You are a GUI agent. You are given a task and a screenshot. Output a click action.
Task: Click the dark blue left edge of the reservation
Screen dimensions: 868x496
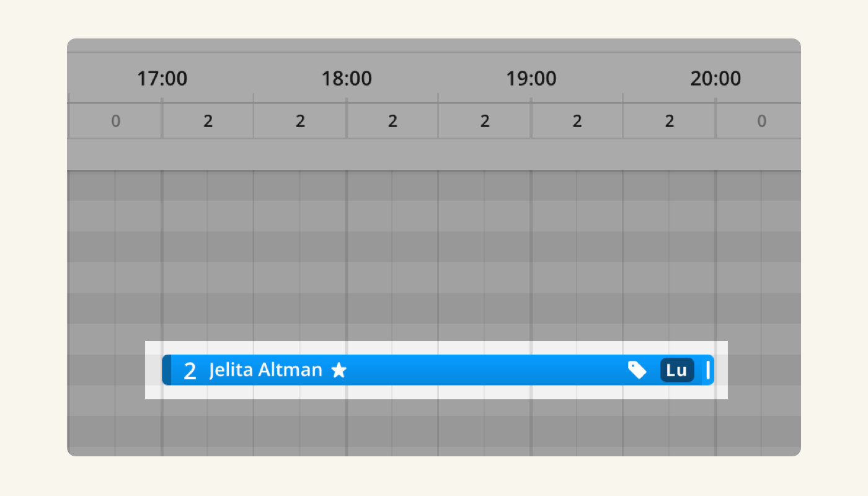[166, 370]
